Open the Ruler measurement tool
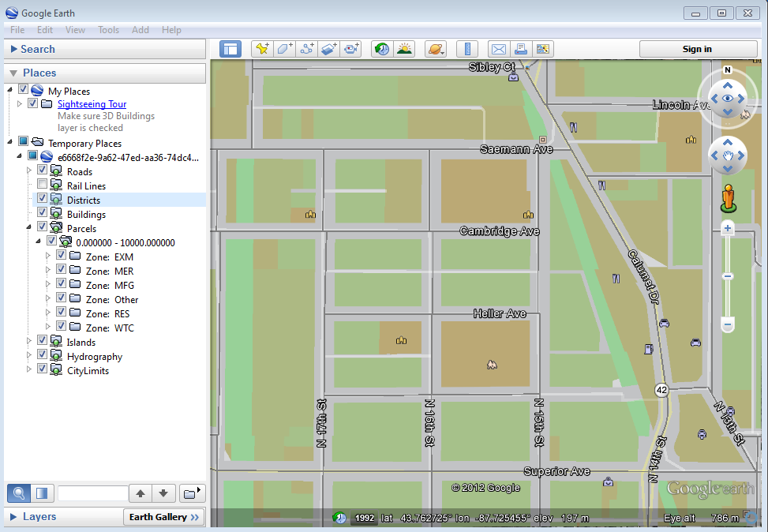This screenshot has height=532, width=768. [x=466, y=48]
